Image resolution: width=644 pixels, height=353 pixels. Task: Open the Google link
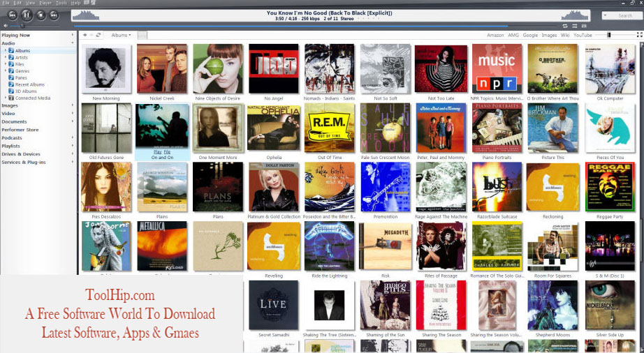point(530,36)
